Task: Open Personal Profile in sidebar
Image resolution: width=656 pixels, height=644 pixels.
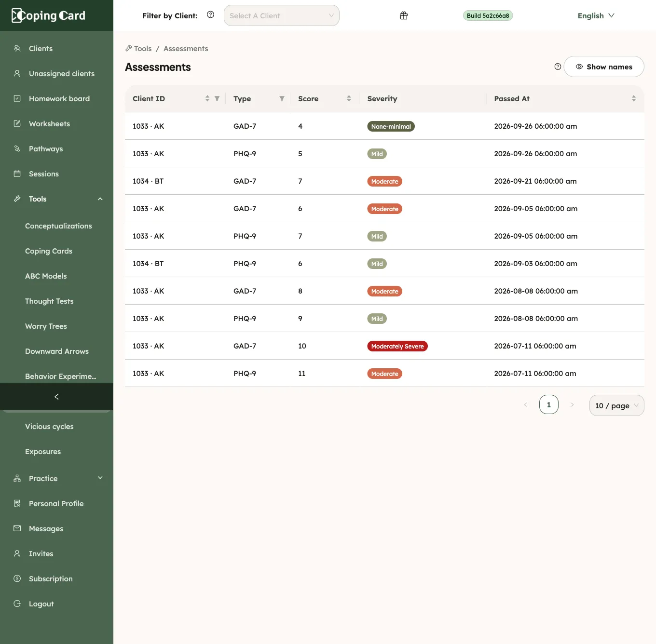Action: pos(56,503)
